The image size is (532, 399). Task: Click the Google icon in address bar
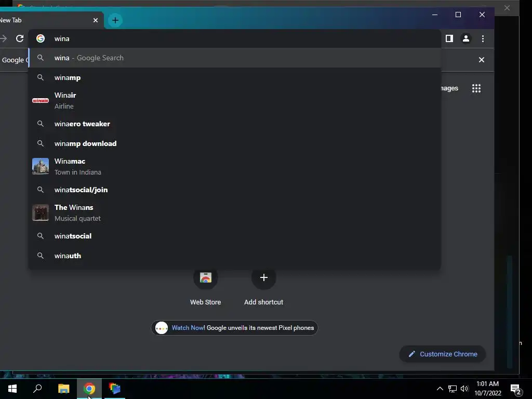pos(41,38)
